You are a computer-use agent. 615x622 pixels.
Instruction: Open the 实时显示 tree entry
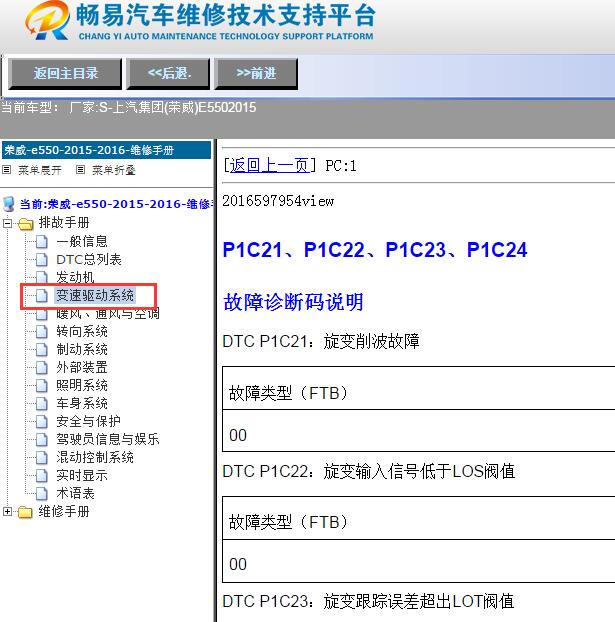point(82,475)
